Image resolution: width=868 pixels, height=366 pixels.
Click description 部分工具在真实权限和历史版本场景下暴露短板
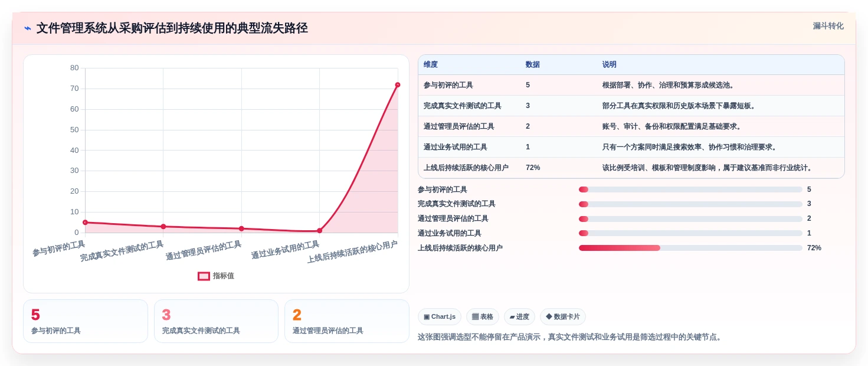coord(680,106)
